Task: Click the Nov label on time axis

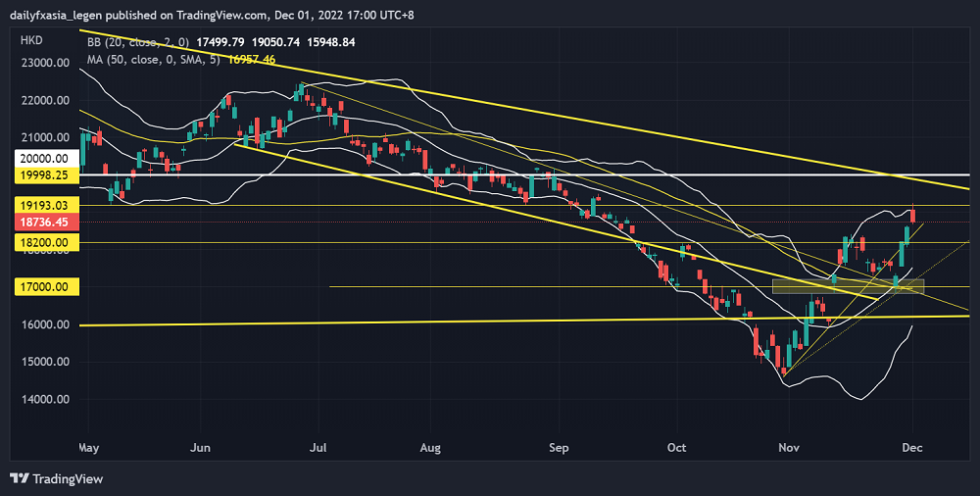Action: 789,448
